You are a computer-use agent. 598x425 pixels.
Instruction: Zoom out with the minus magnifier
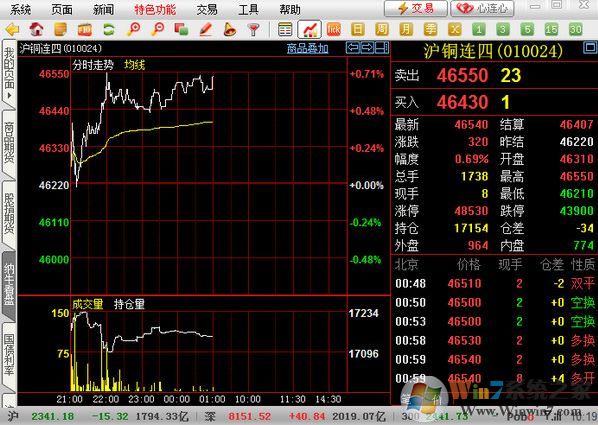[x=158, y=29]
